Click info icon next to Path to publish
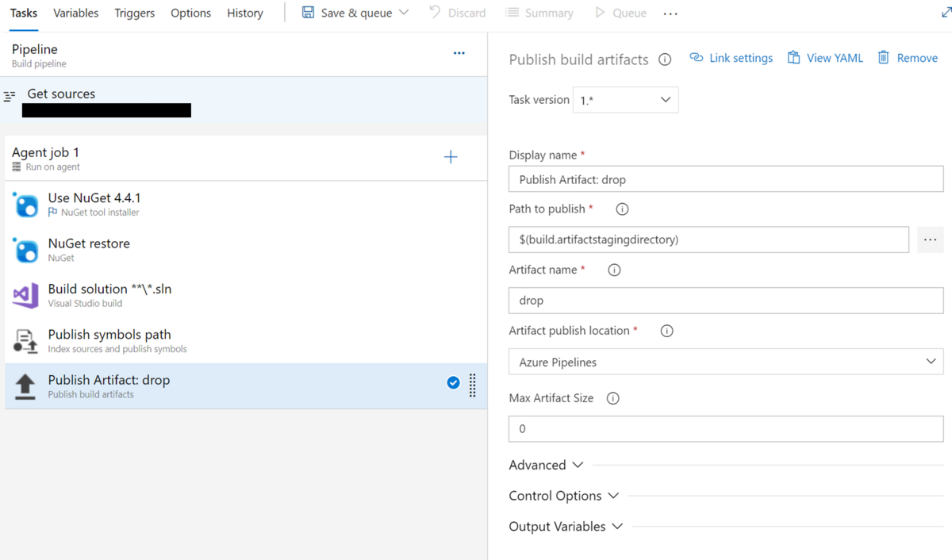The width and height of the screenshot is (952, 560). (x=622, y=209)
